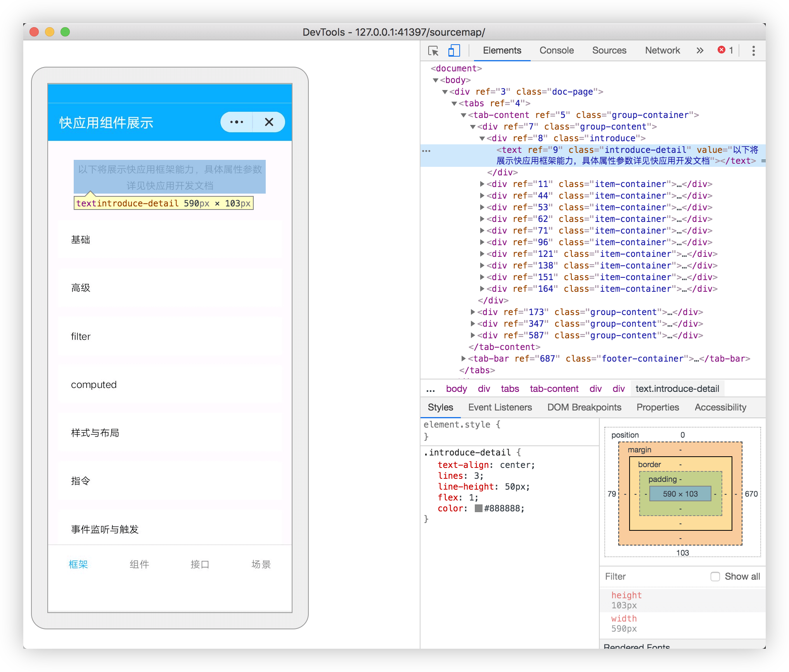789x672 pixels.
Task: Toggle the device toolbar icon
Action: [454, 51]
